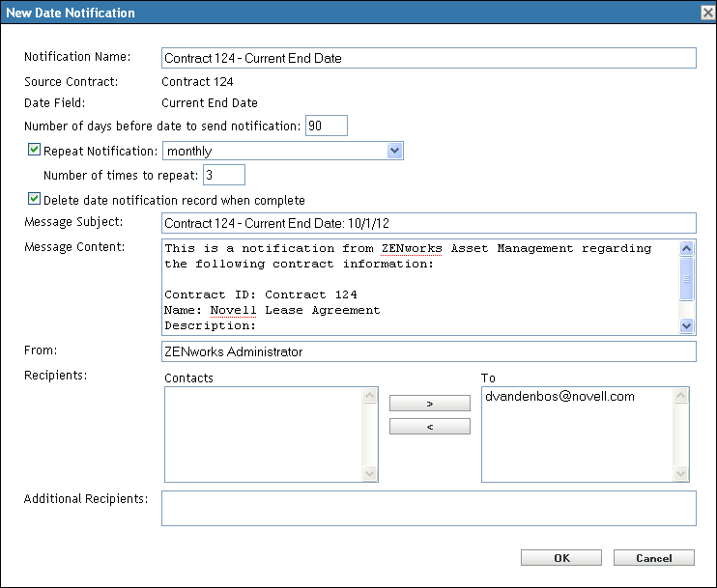This screenshot has height=588, width=717.
Task: Open the monthly repeat frequency dropdown
Action: [393, 151]
